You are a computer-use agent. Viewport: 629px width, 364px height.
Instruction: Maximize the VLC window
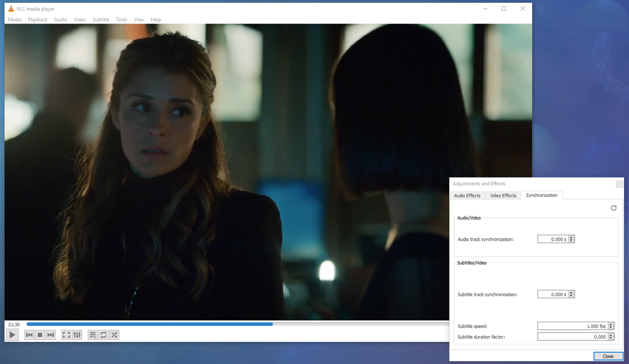(x=504, y=9)
